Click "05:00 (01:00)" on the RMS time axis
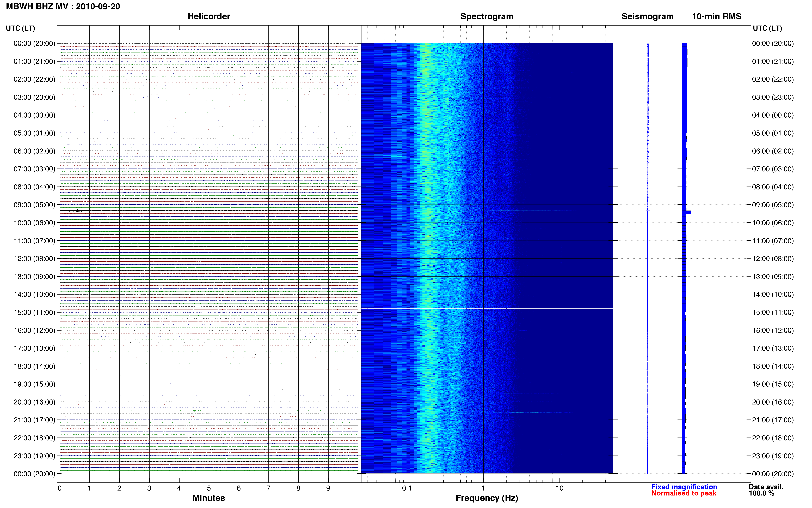Viewport: 812px width, 508px height. pos(773,133)
